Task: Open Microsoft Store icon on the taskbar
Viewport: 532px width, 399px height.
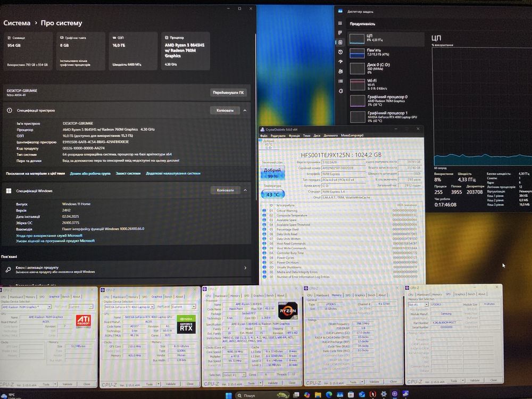Action: [351, 394]
